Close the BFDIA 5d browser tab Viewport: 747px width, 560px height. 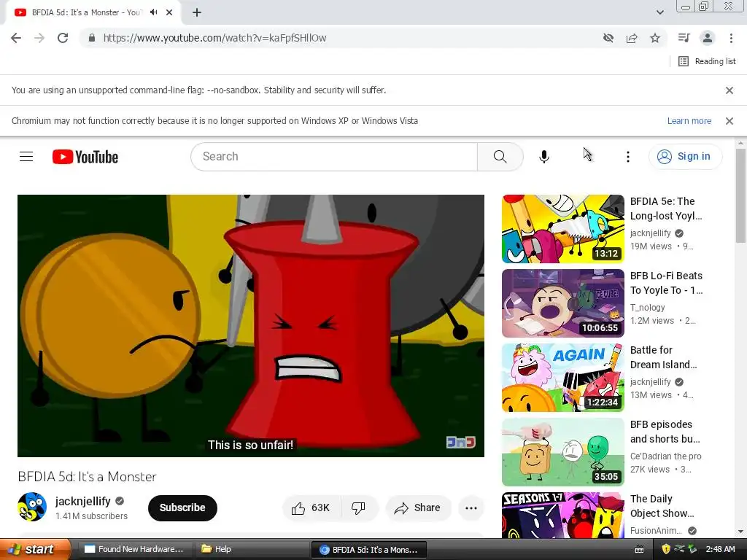pyautogui.click(x=169, y=12)
